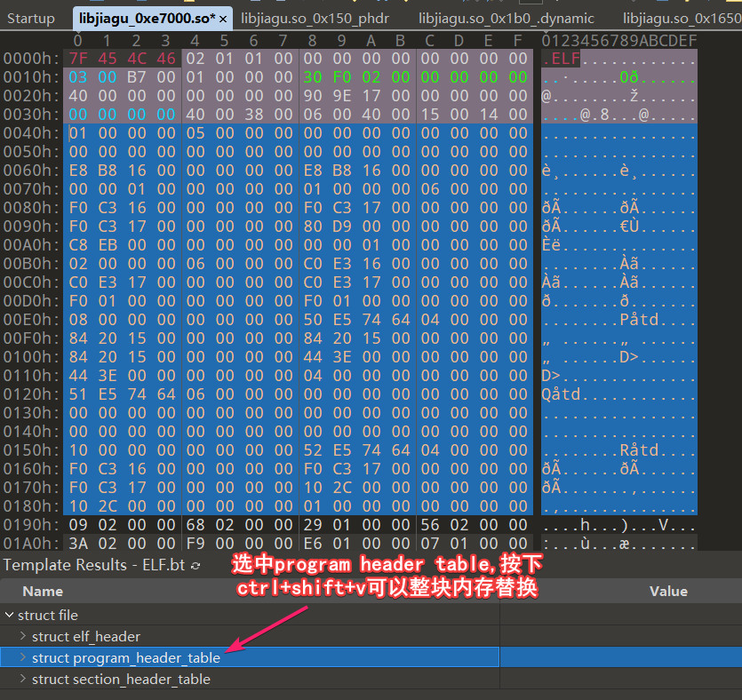Select byte 51 in row 0120h
Screen dimensions: 742x700
coord(78,394)
